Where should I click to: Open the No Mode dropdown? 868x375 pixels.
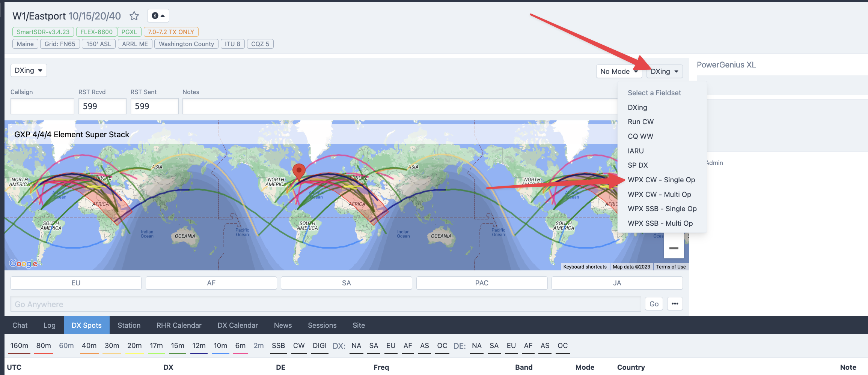click(x=619, y=71)
